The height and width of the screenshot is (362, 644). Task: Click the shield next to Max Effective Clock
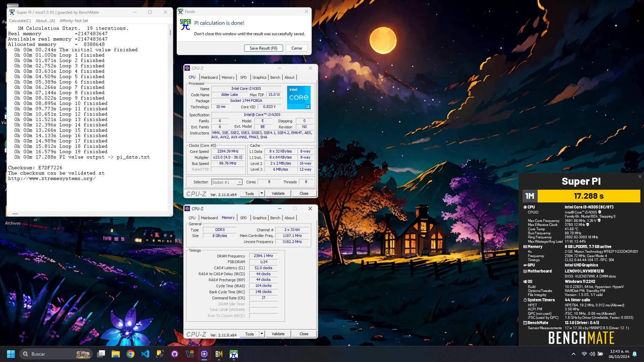(x=588, y=225)
